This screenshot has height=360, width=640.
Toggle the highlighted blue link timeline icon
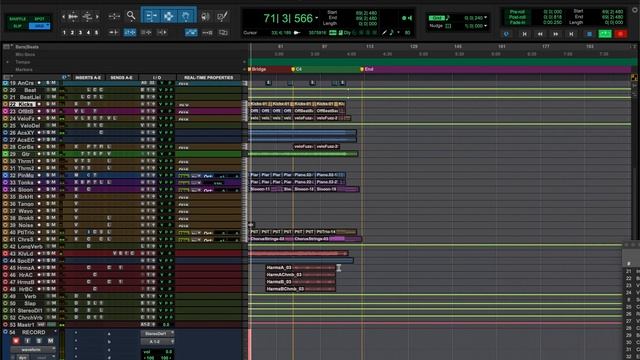tap(130, 32)
